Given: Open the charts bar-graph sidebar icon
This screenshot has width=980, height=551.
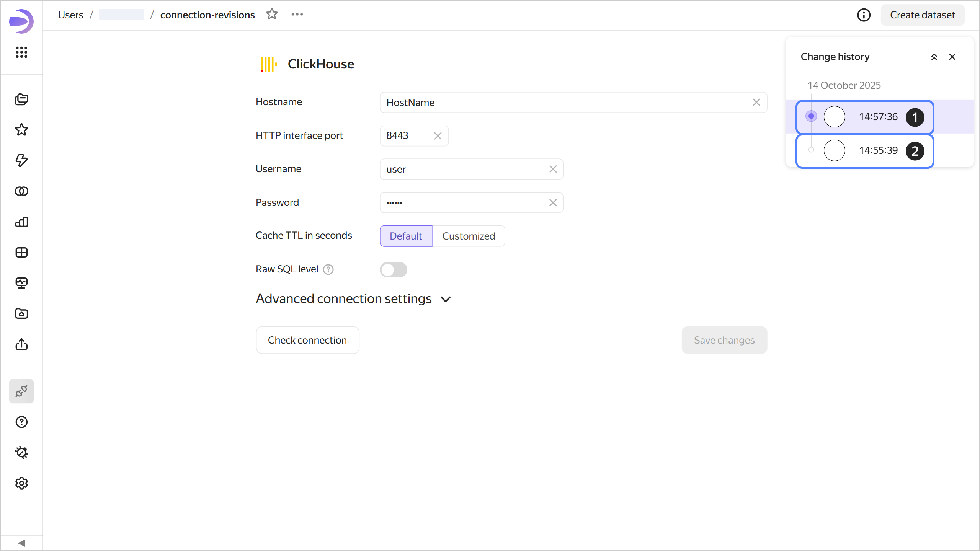Looking at the screenshot, I should 21,222.
